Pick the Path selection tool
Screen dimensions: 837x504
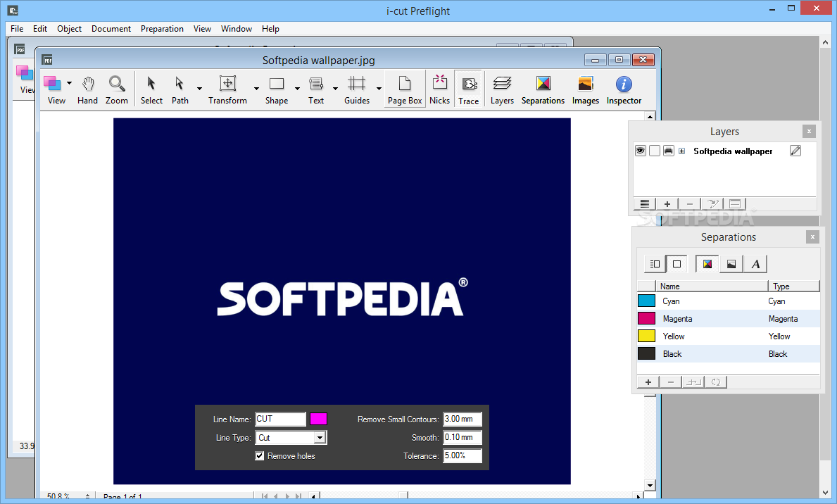coord(180,89)
